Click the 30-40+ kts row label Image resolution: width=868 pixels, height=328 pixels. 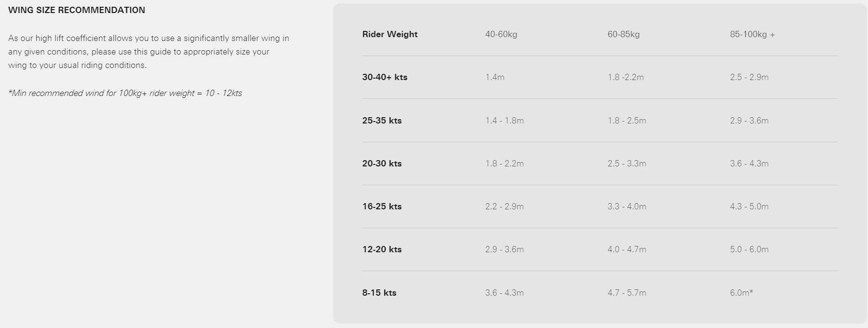(384, 77)
